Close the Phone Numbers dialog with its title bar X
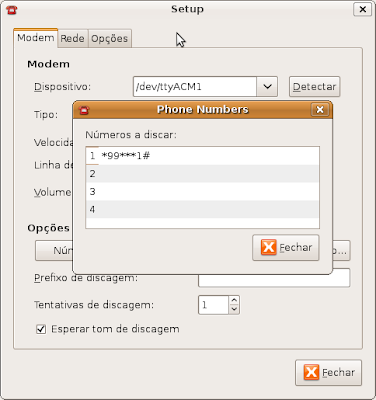The width and height of the screenshot is (376, 400). tap(320, 110)
